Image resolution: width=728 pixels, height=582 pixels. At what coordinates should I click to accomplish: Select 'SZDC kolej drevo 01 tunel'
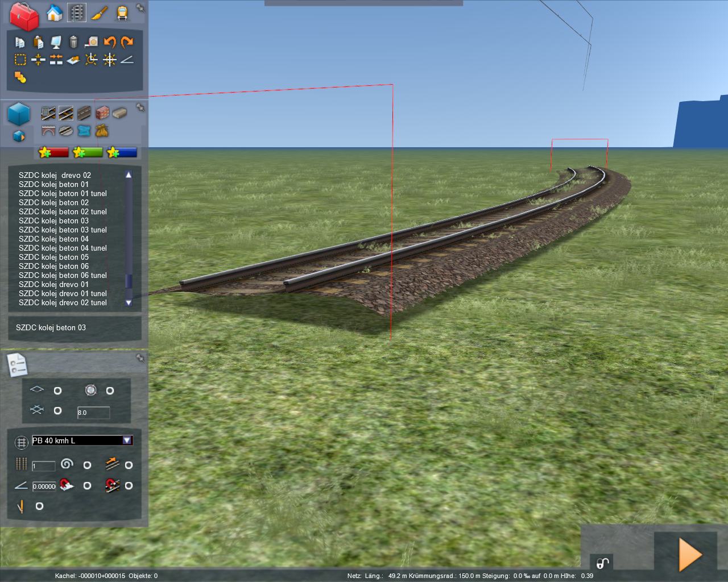click(x=63, y=293)
